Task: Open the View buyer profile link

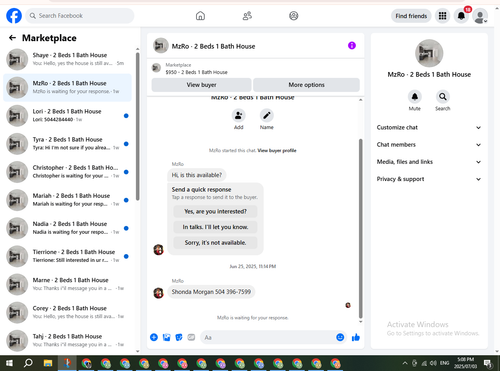Action: 277,150
